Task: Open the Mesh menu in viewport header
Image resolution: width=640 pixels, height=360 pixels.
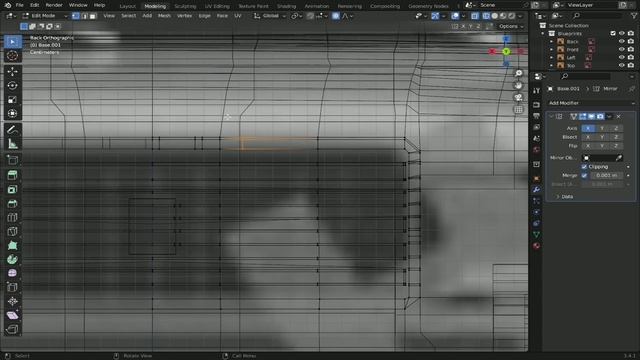Action: [164, 16]
